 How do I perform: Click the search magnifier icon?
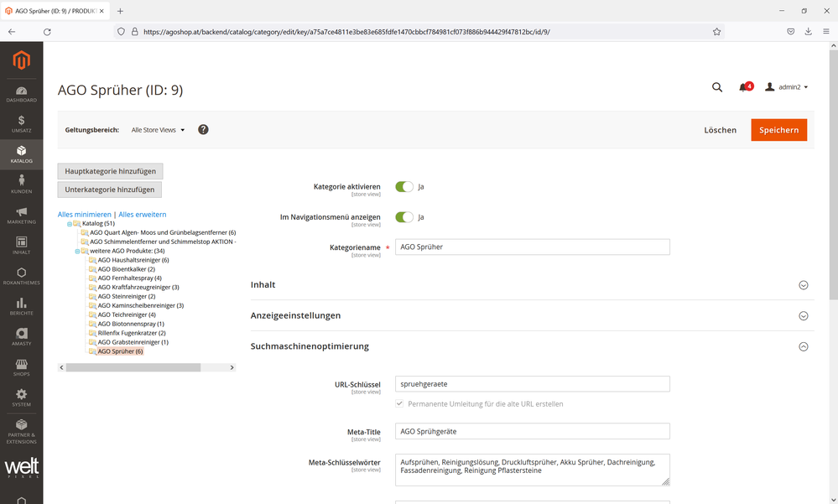coord(717,87)
